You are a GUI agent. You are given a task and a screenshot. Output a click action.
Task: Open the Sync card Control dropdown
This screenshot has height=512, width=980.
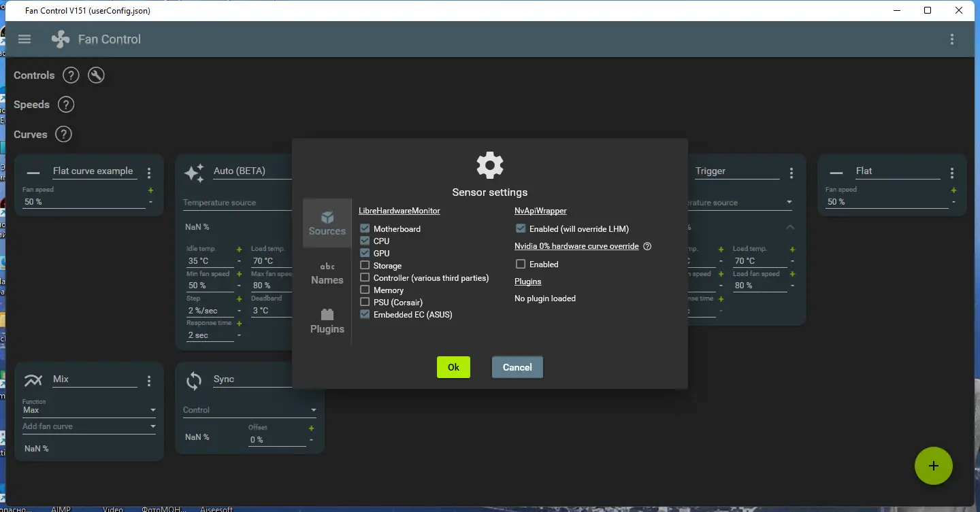pyautogui.click(x=250, y=410)
